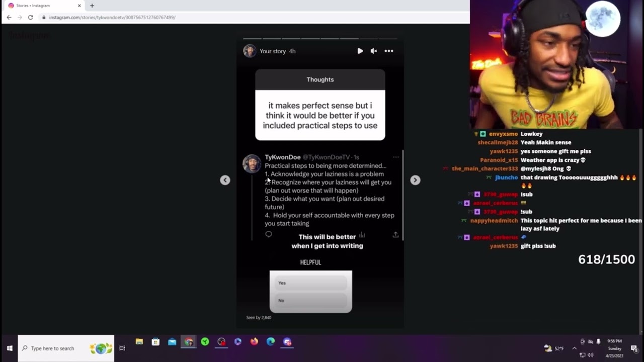
Task: Click the instagram.com address bar
Action: [252, 17]
